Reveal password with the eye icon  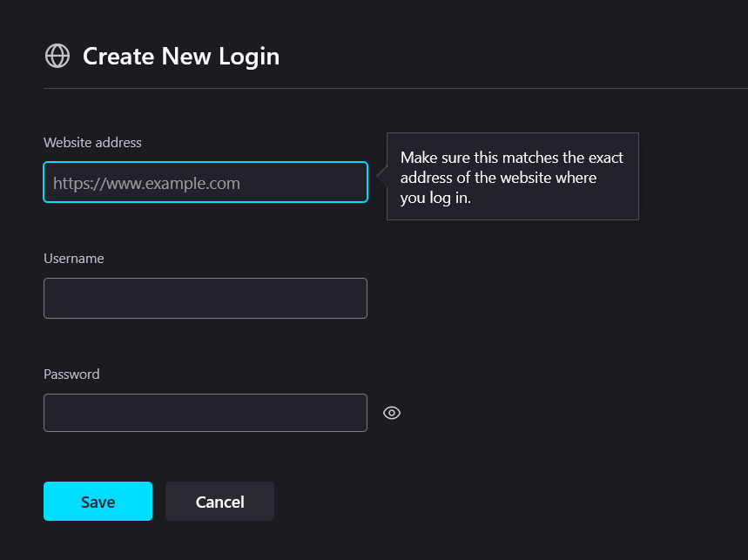392,413
